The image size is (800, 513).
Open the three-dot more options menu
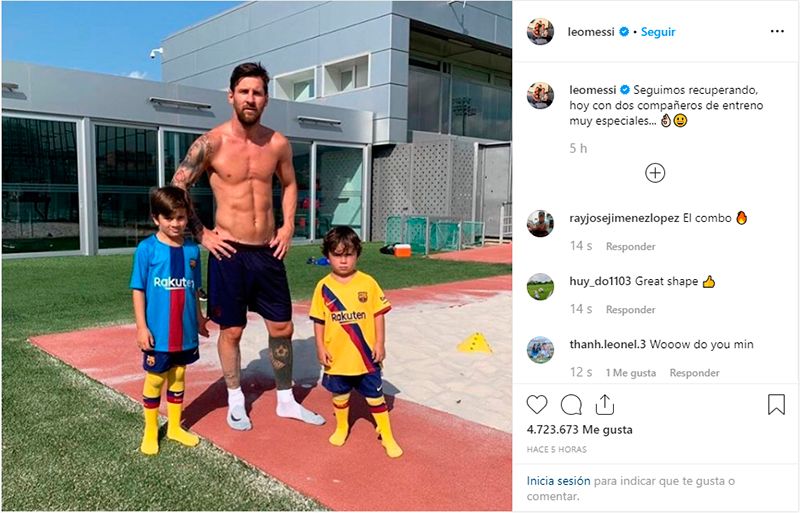point(777,32)
